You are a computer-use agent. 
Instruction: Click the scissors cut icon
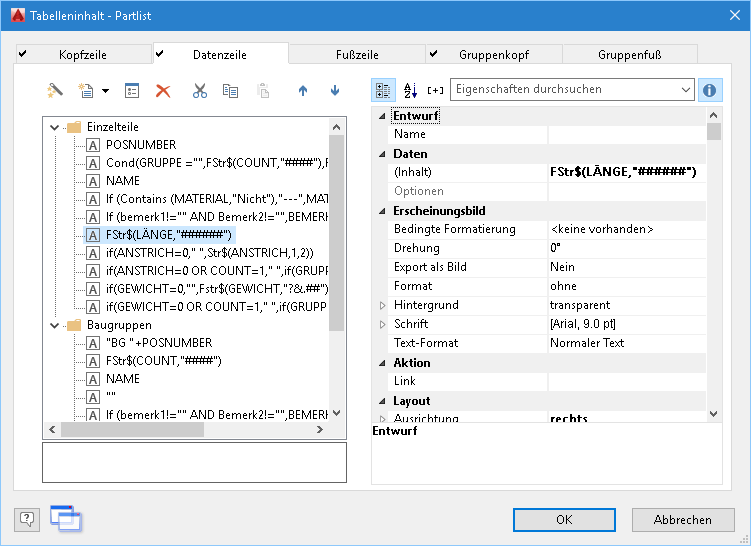[x=200, y=91]
